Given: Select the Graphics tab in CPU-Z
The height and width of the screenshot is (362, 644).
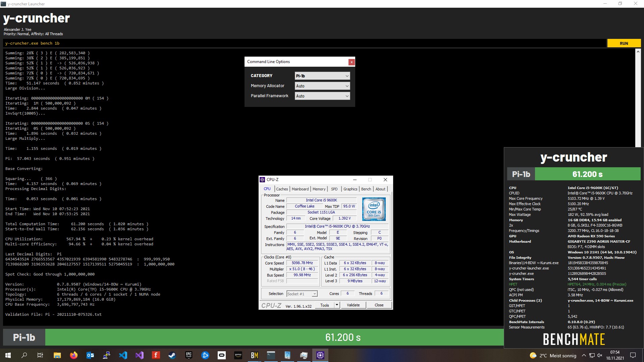Looking at the screenshot, I should [x=350, y=189].
